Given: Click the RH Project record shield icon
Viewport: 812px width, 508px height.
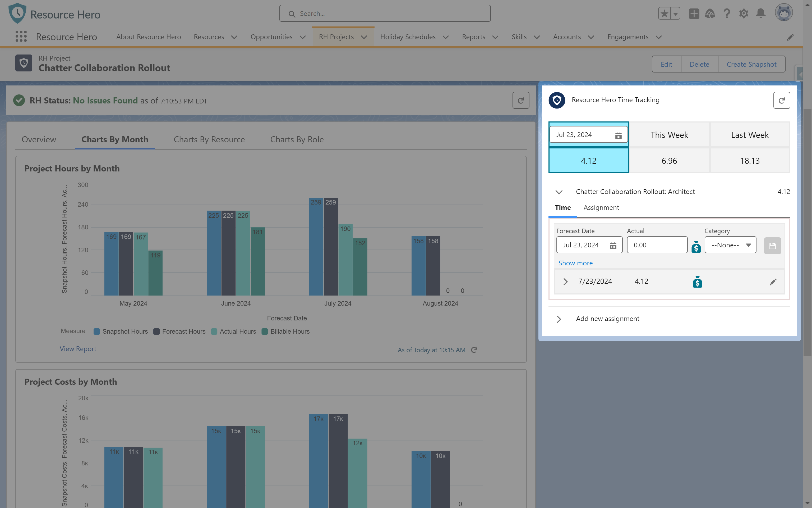Looking at the screenshot, I should [24, 63].
